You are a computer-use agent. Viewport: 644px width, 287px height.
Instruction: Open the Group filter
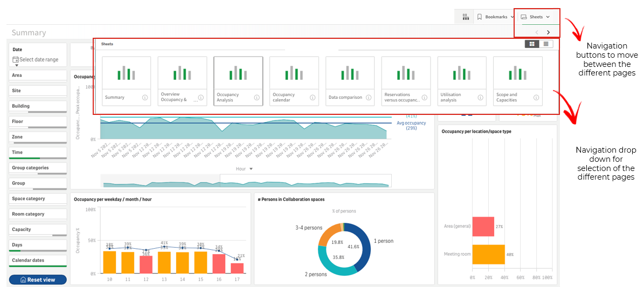point(38,183)
